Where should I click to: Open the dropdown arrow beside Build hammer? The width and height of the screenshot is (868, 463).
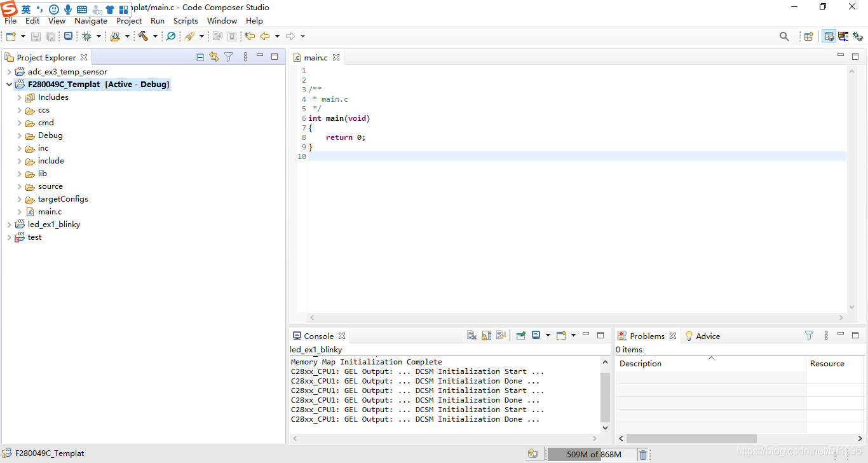155,36
